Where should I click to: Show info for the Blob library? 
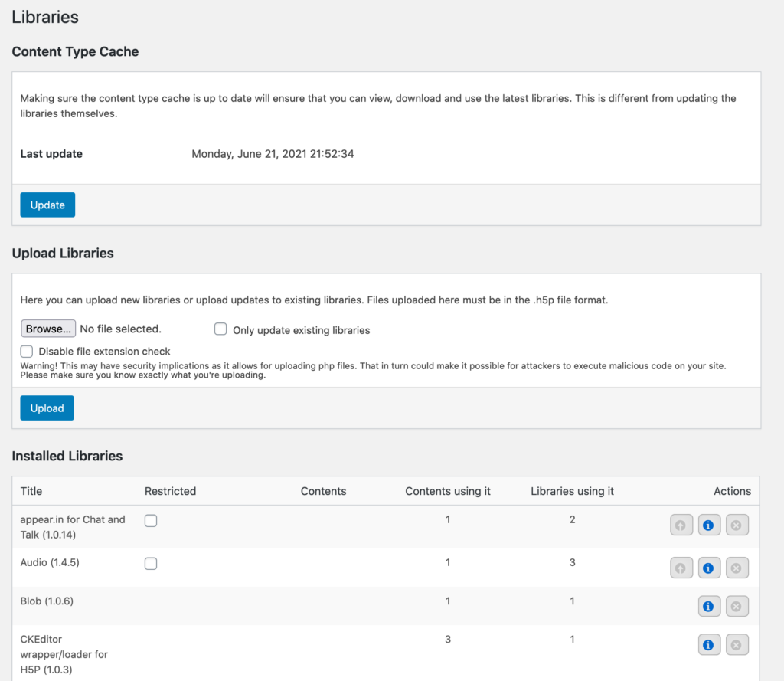709,606
